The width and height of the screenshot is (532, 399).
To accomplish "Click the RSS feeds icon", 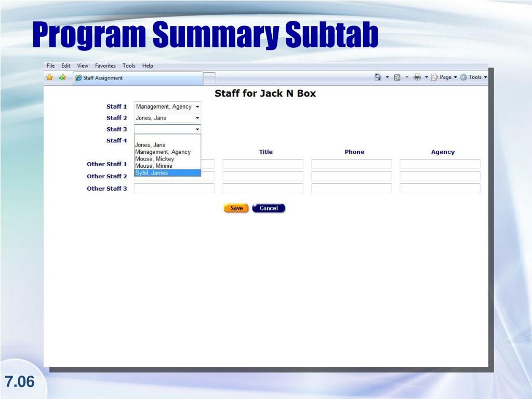I will coord(397,77).
